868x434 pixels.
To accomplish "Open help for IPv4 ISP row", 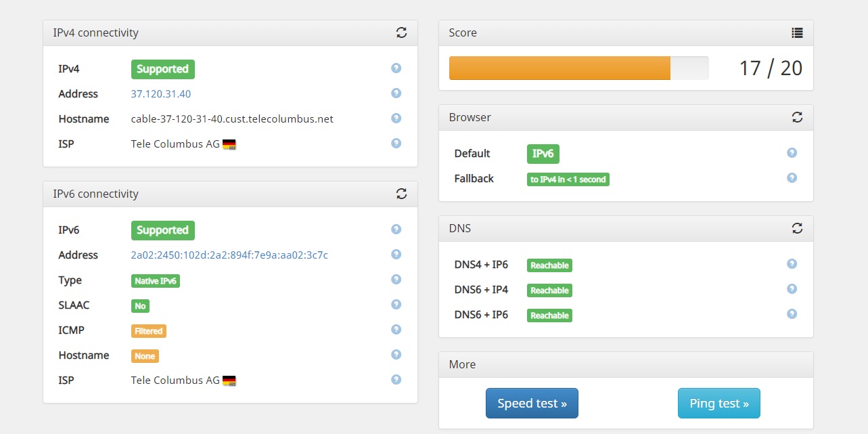I will point(396,144).
